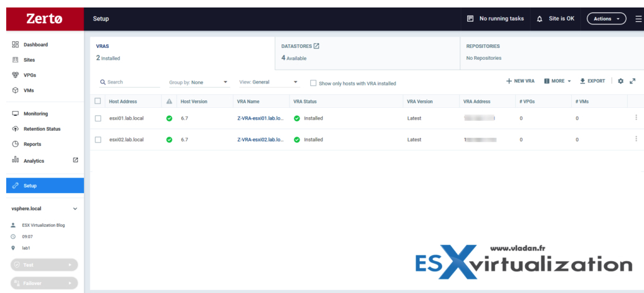644x293 pixels.
Task: Click esxi01 Installed status check icon
Action: [x=297, y=118]
